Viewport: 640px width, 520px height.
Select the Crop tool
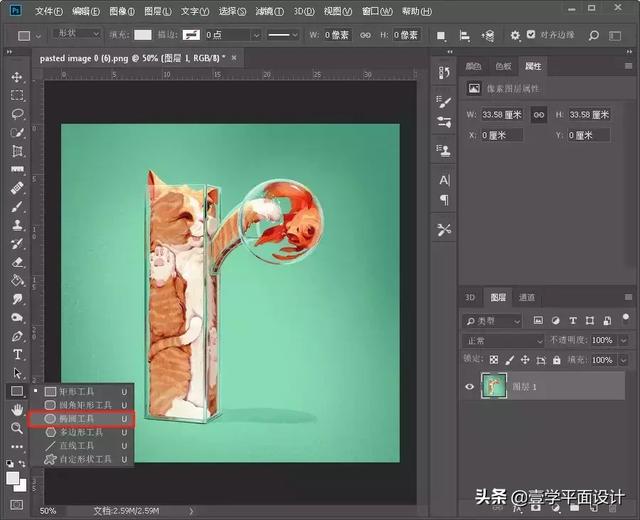point(17,151)
